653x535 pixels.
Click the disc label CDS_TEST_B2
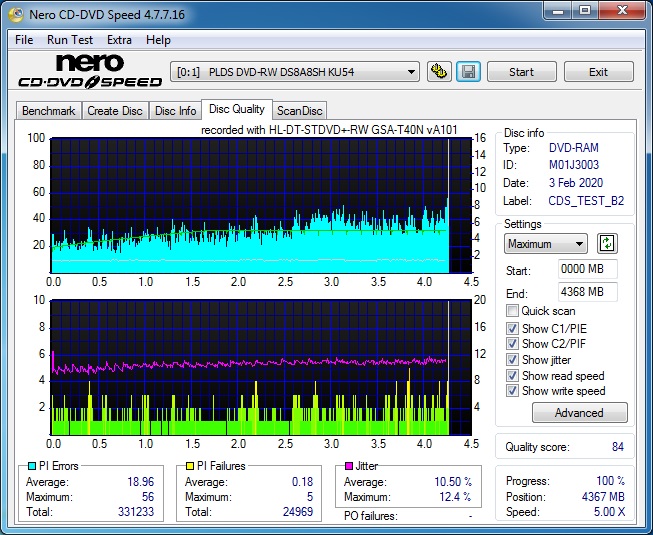point(586,201)
